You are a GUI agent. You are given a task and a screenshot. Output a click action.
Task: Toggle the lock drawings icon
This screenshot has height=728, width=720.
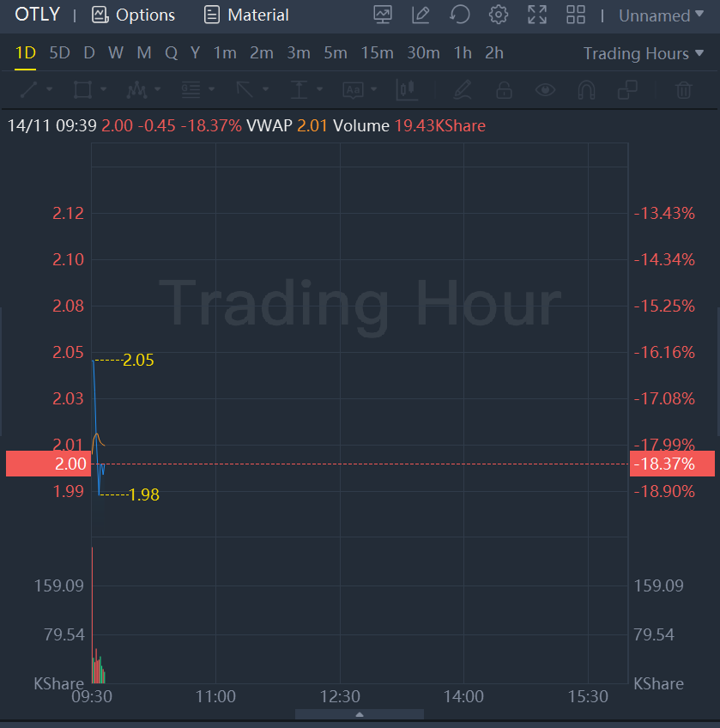[x=504, y=89]
